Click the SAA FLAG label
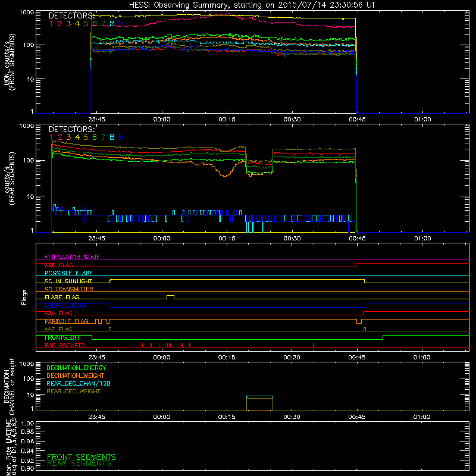 point(58,313)
